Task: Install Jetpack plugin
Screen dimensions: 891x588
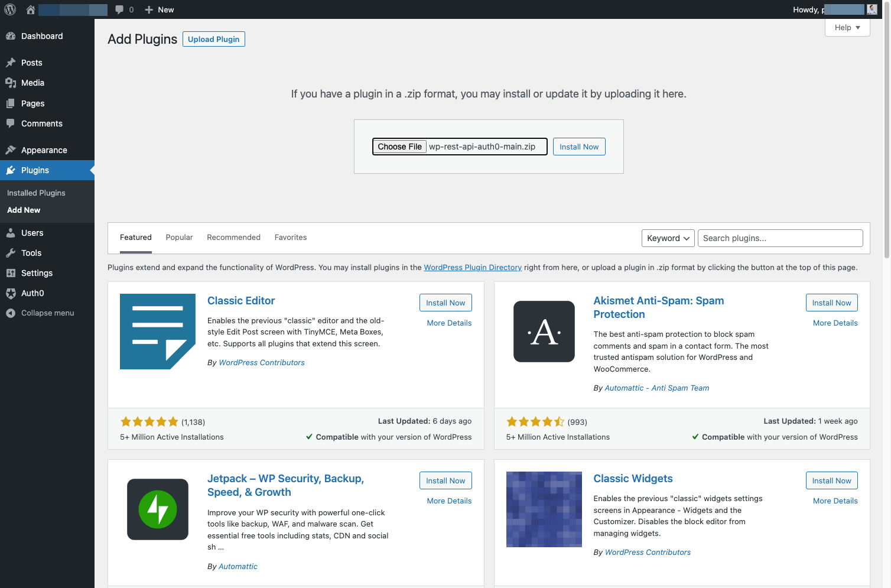Action: (445, 480)
